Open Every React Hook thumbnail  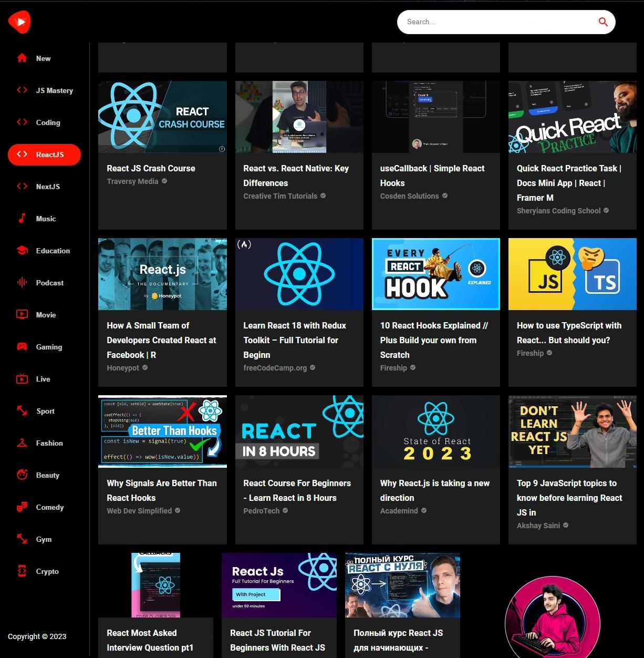pos(436,274)
